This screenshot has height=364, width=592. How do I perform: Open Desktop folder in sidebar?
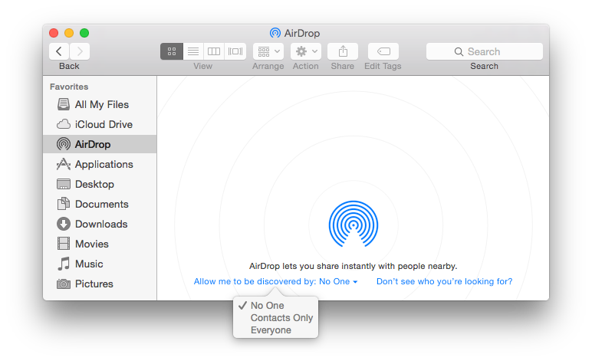click(x=100, y=184)
